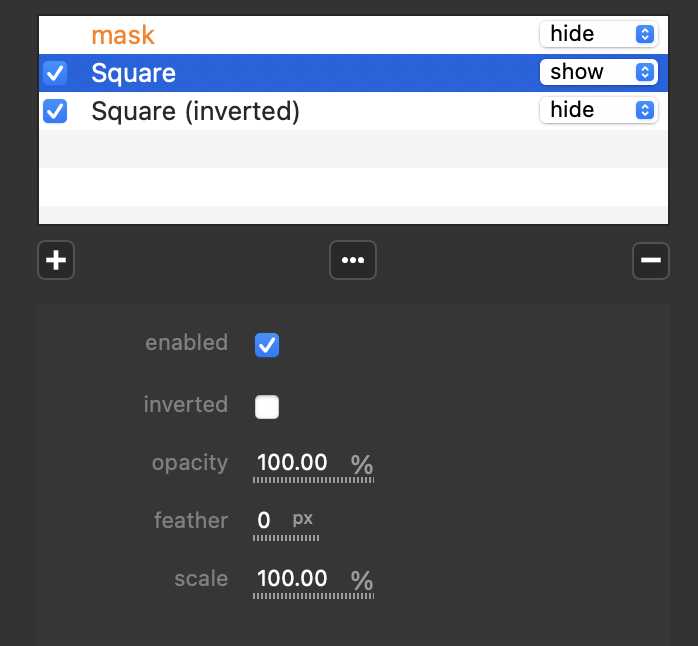Click the feather value field

click(x=265, y=521)
